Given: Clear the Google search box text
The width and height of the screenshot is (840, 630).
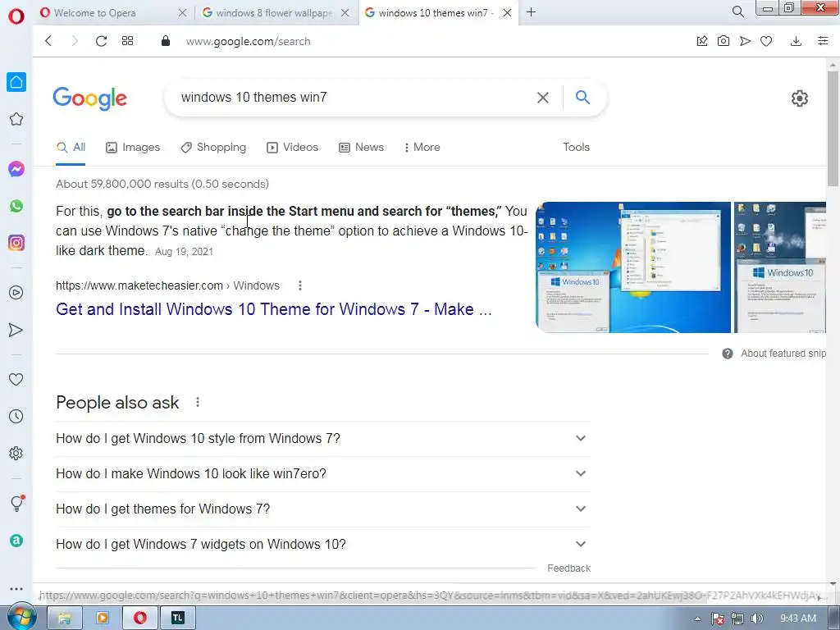Looking at the screenshot, I should (x=543, y=98).
